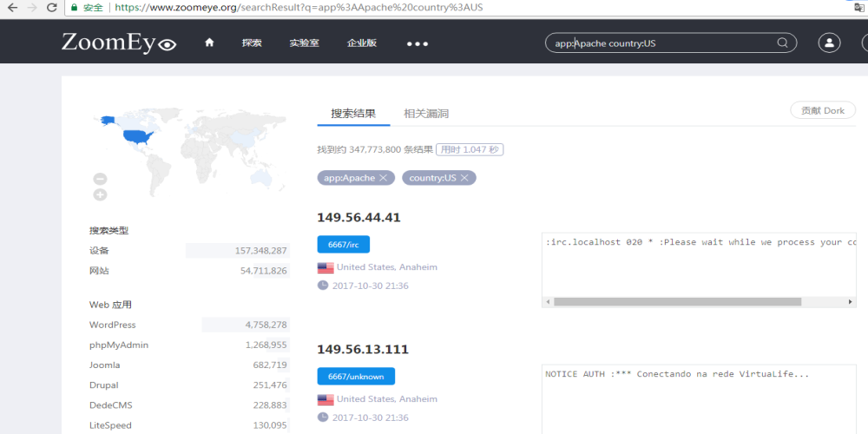Open the user account icon

[x=829, y=43]
